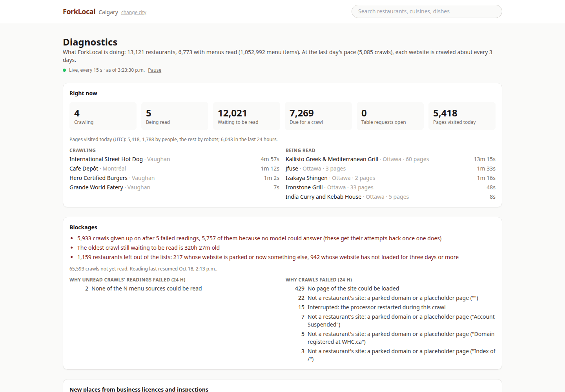Open the Ironstone Grill entry
Screen dimensions: 565x392
point(390,187)
